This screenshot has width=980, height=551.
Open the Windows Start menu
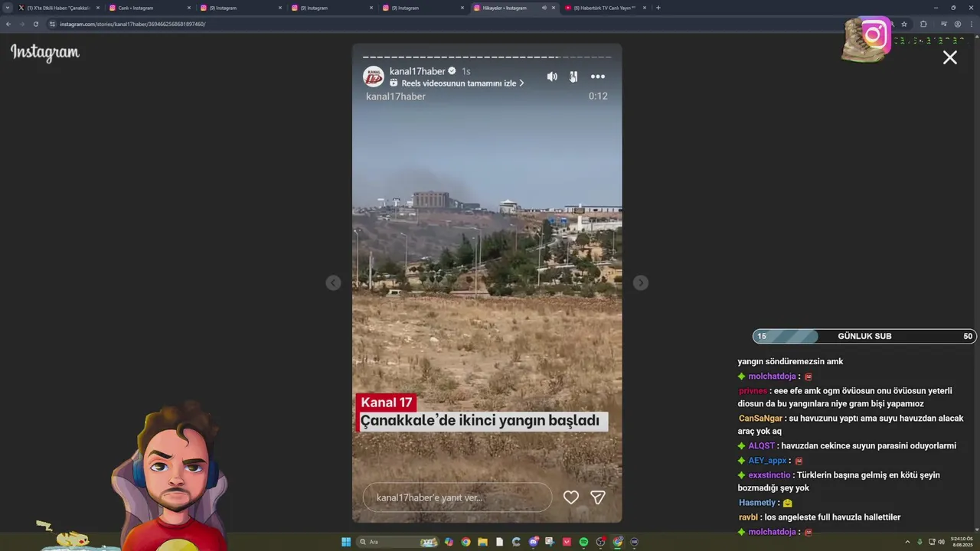346,542
